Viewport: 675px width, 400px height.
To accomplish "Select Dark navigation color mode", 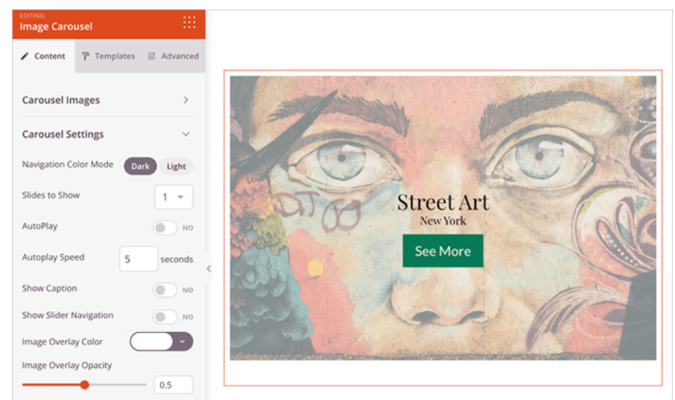I will click(x=139, y=166).
